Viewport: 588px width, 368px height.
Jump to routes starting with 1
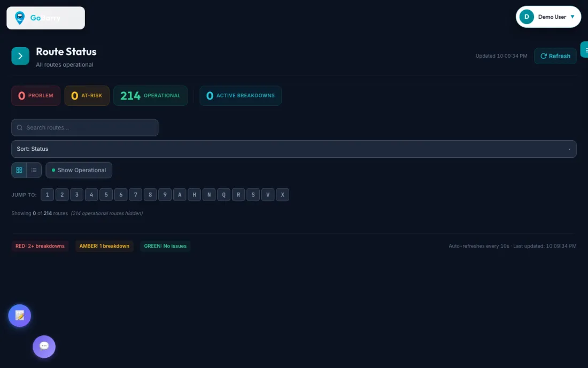pyautogui.click(x=47, y=195)
